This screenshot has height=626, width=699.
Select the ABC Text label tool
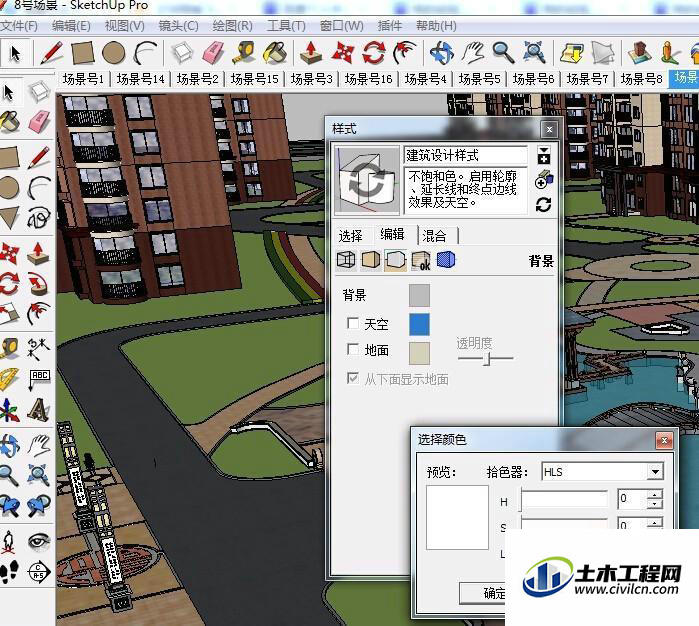39,379
